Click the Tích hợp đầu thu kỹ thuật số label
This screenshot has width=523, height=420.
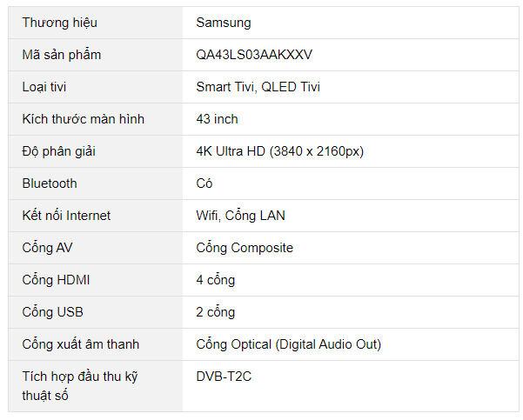pyautogui.click(x=80, y=385)
